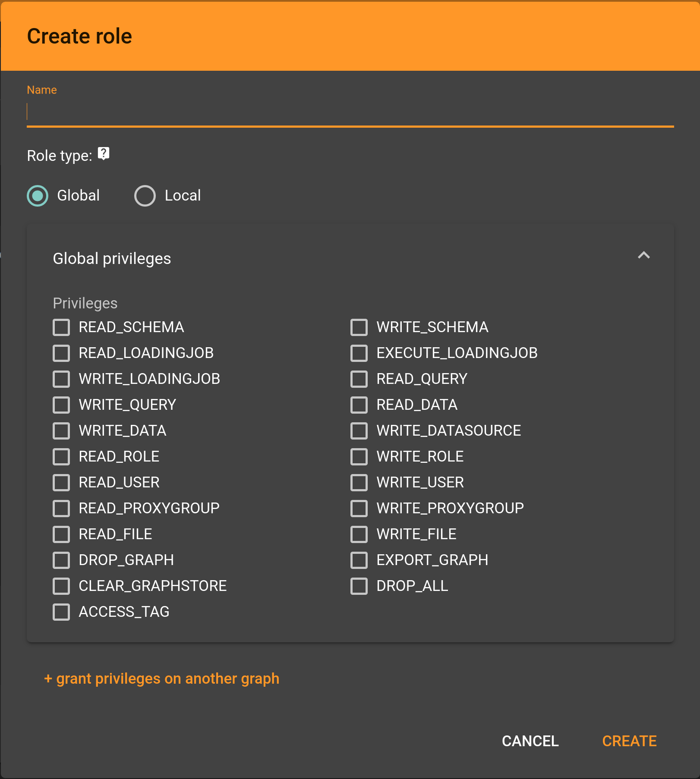Check the WRITE_DATA privilege

(61, 431)
